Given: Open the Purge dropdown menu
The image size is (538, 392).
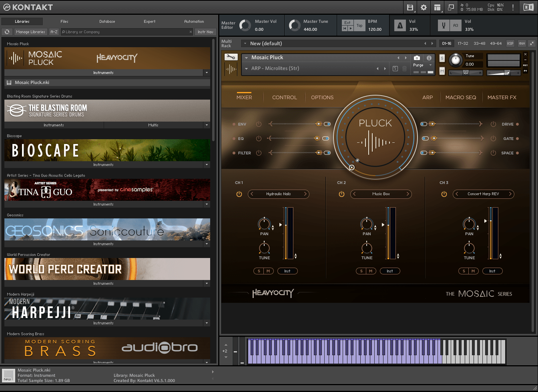Looking at the screenshot, I should point(431,65).
